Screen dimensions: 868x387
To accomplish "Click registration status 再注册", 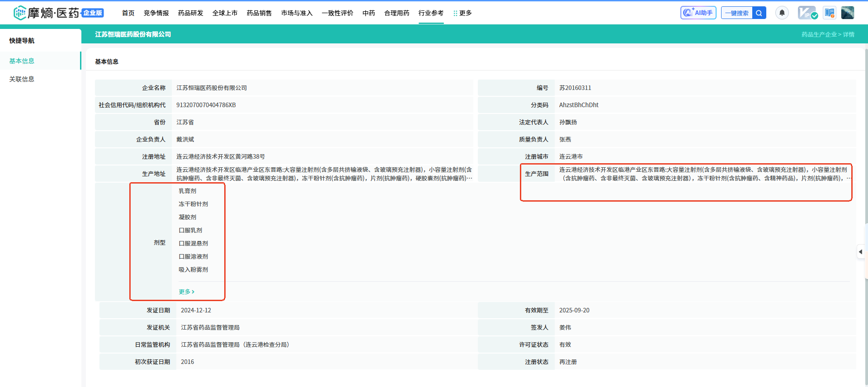I will [x=568, y=362].
